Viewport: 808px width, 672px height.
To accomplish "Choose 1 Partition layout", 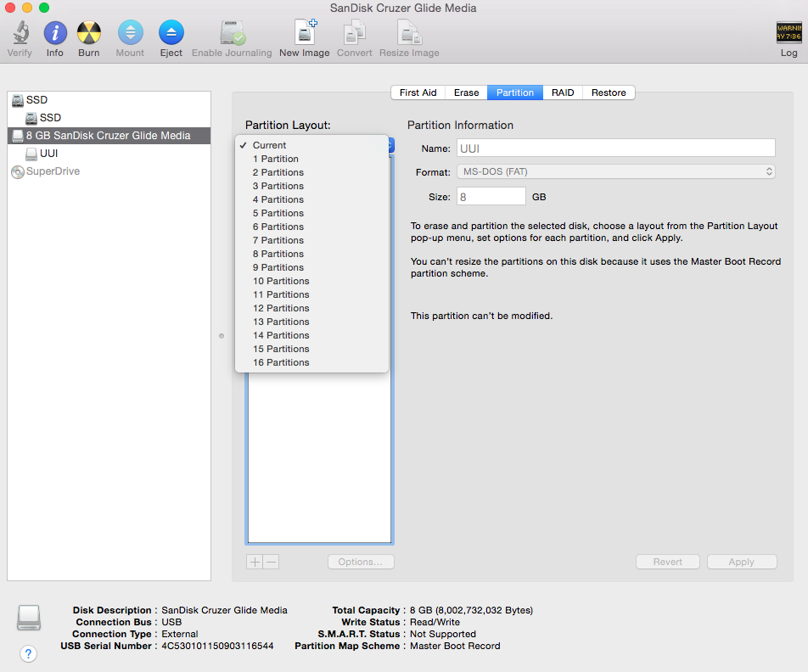I will pos(311,159).
